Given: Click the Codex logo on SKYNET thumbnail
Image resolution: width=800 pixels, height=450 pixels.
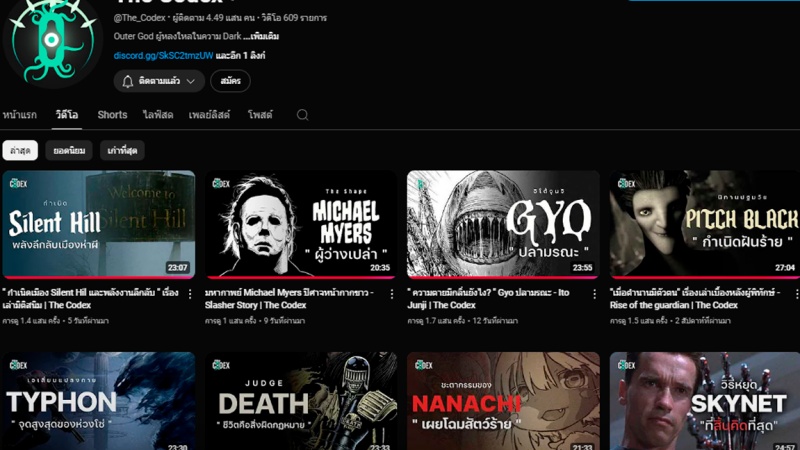Looking at the screenshot, I should click(x=626, y=365).
